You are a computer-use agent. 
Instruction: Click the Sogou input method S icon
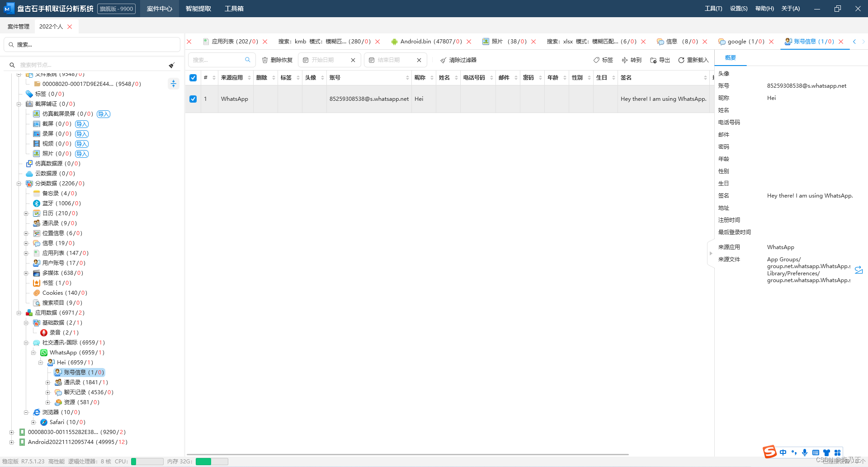click(x=769, y=452)
